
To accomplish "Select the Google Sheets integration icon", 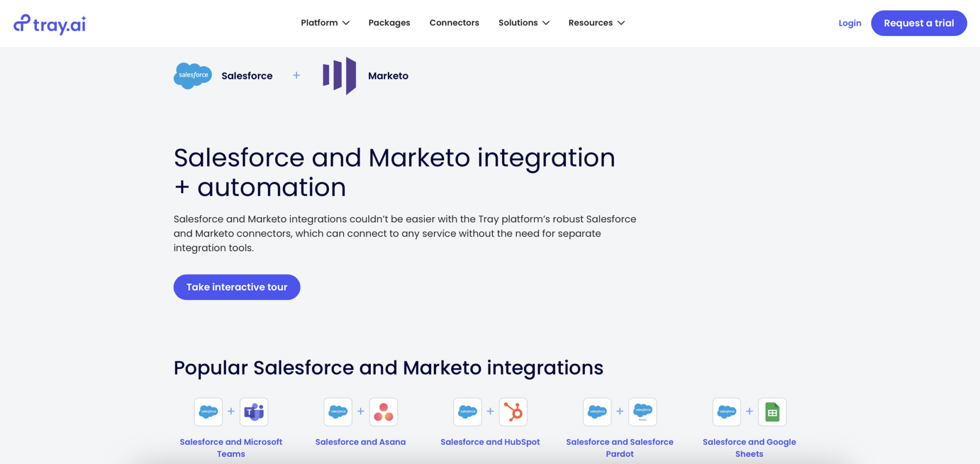I will click(772, 411).
